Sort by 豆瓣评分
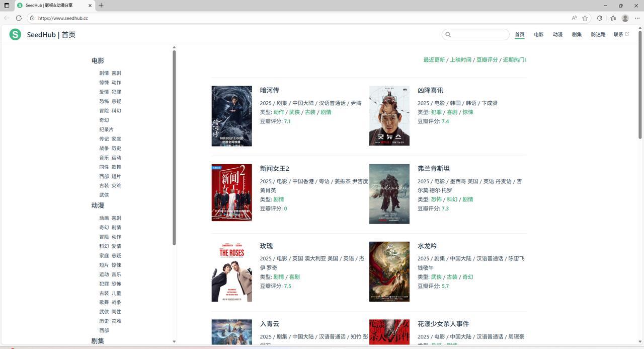Screen dimensions: 644x349 (487, 60)
